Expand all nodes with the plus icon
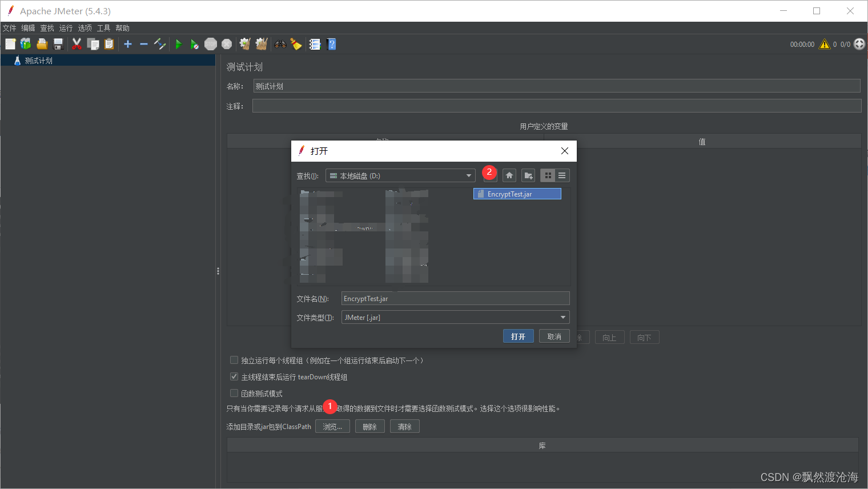This screenshot has width=868, height=489. pyautogui.click(x=128, y=44)
